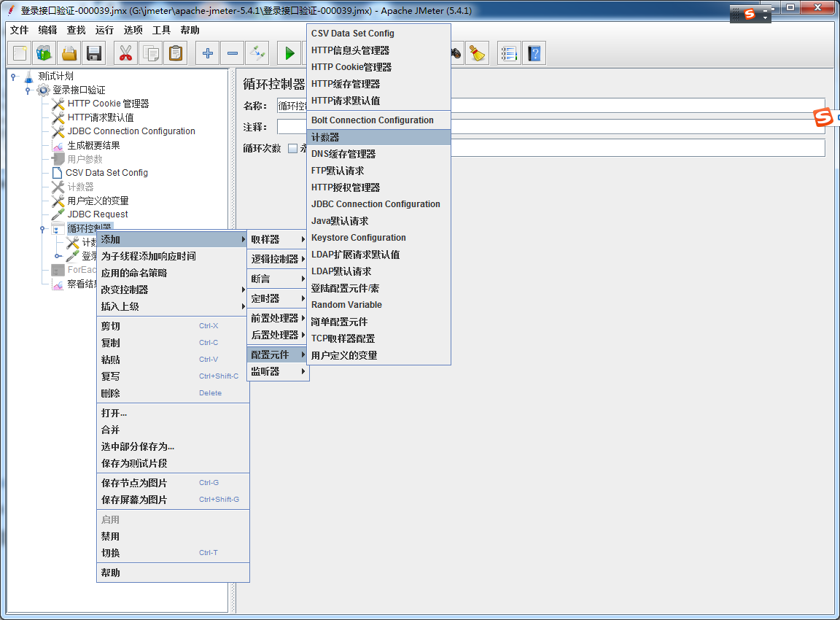Click the Copy toolbar icon
The width and height of the screenshot is (840, 620).
coord(150,53)
